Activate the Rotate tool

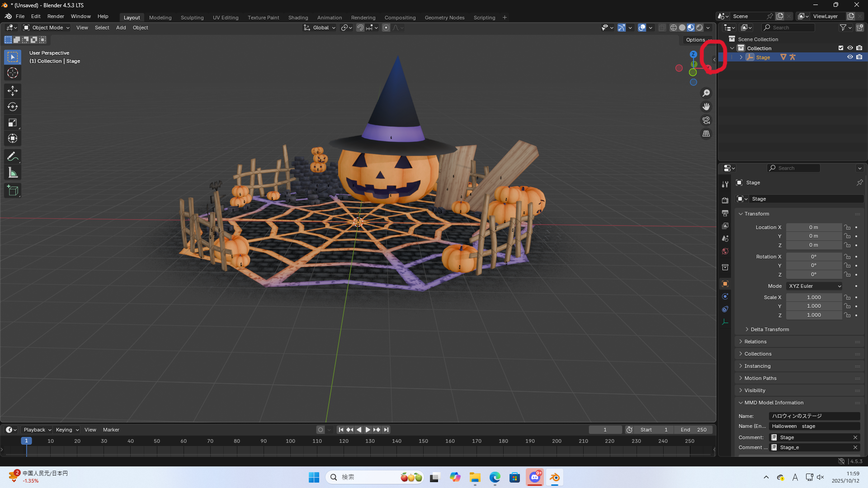tap(12, 107)
